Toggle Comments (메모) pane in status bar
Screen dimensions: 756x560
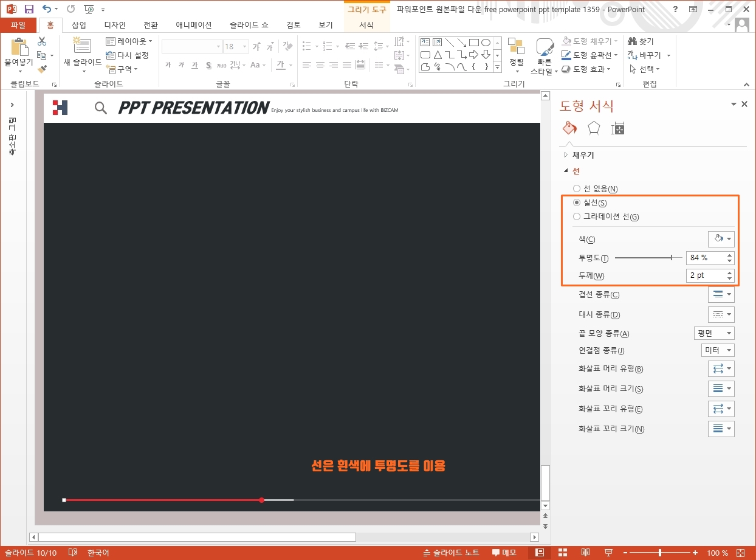pyautogui.click(x=504, y=553)
